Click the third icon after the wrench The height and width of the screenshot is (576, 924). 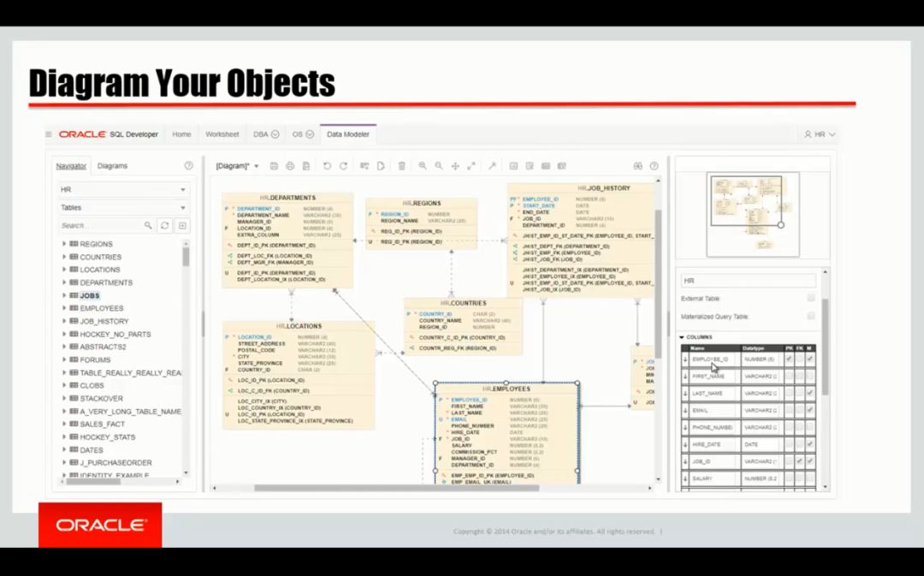pos(546,166)
